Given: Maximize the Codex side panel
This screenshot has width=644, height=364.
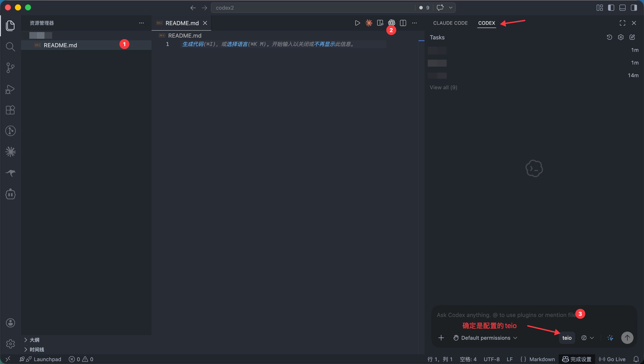Looking at the screenshot, I should click(623, 23).
